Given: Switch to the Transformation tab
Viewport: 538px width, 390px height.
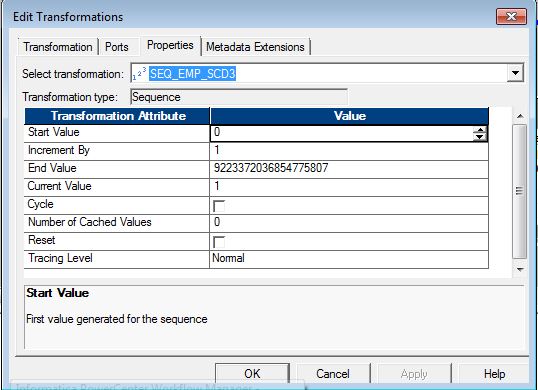Looking at the screenshot, I should tap(58, 47).
